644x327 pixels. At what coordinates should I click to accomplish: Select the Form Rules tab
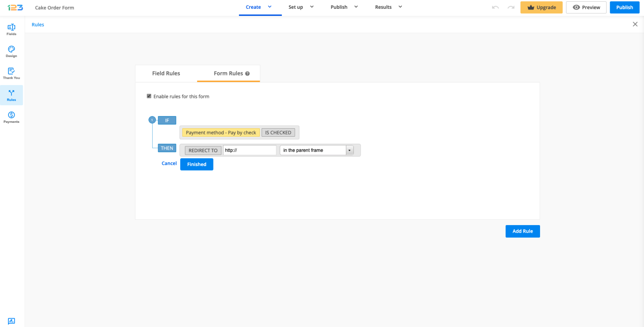tap(229, 73)
